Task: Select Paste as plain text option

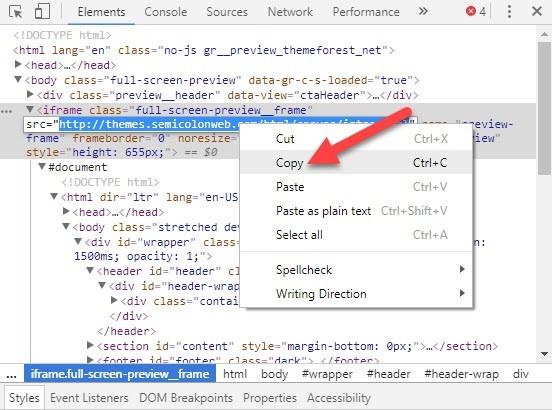Action: coord(356,211)
